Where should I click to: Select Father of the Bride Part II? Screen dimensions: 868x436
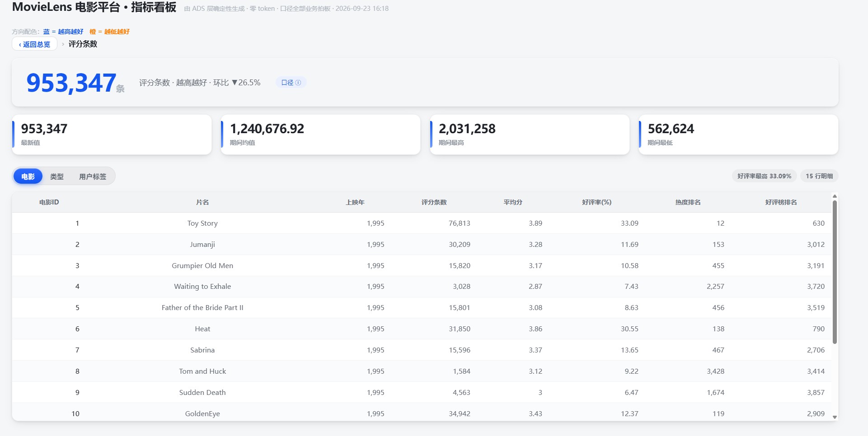coord(202,308)
